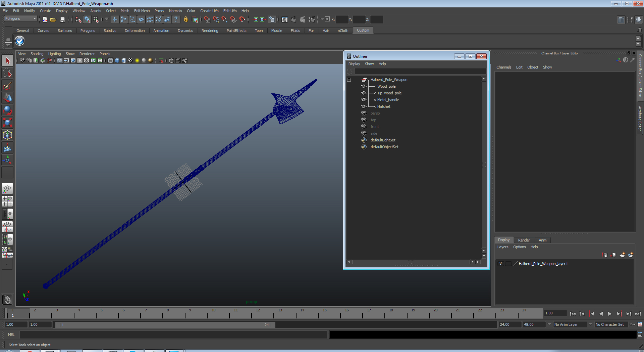
Task: Open the Channels menu in Channel Box
Action: click(x=504, y=67)
